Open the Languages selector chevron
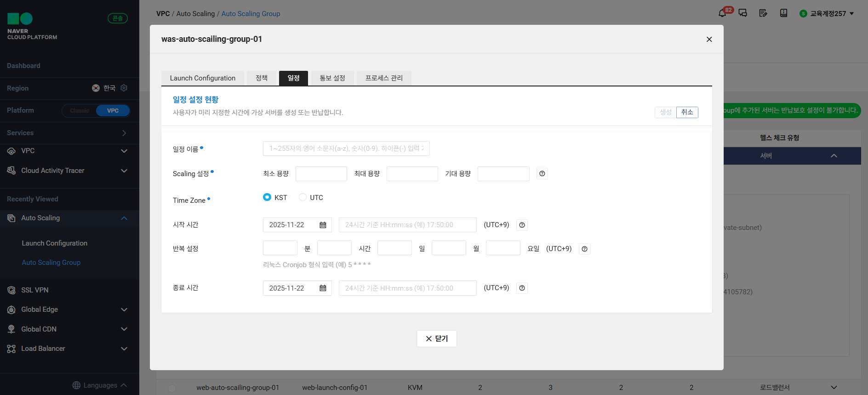 click(124, 385)
